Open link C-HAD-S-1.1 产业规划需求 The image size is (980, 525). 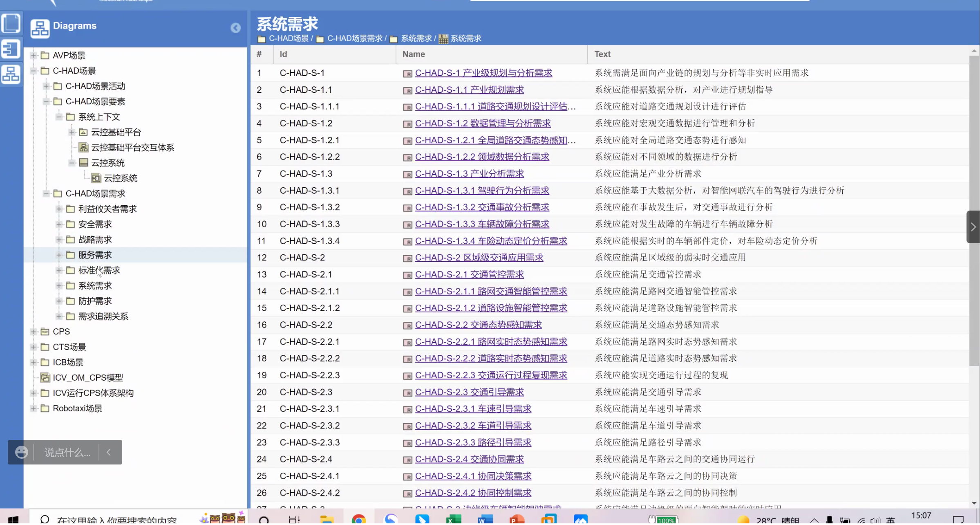pyautogui.click(x=469, y=90)
